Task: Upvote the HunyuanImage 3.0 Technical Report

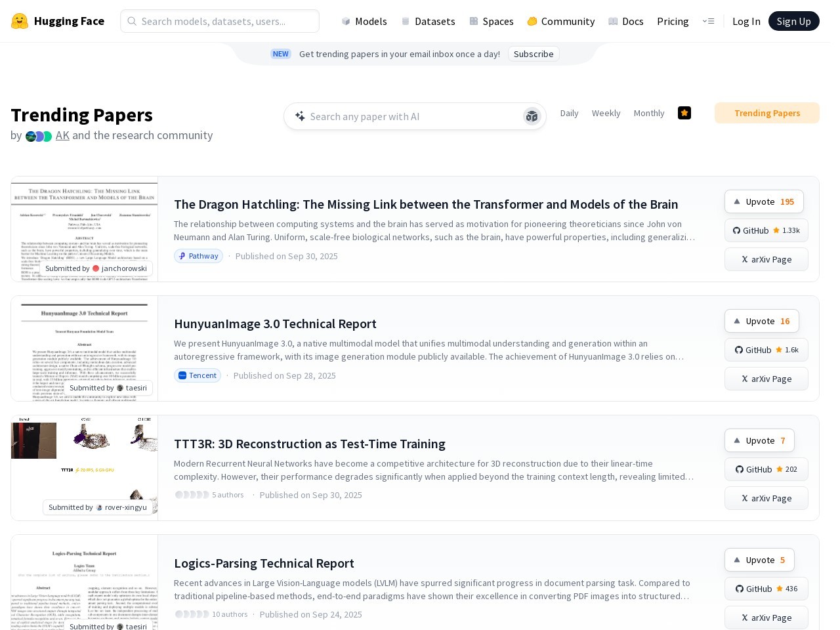Action: (x=761, y=321)
